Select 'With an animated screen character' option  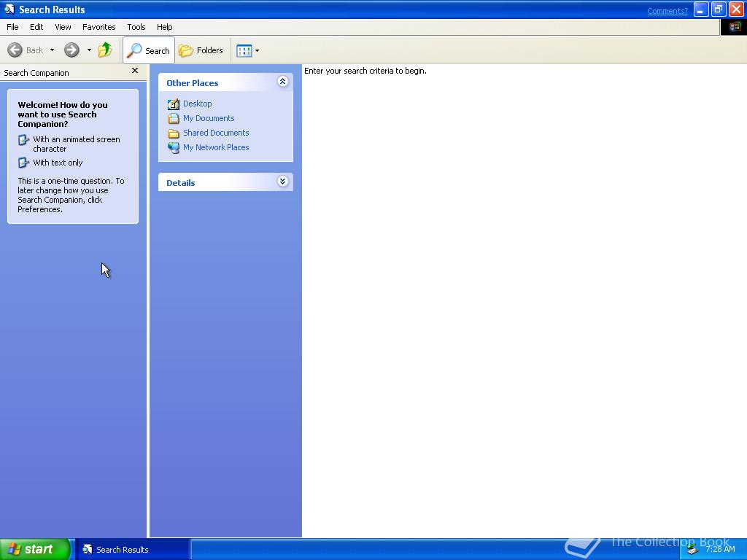point(76,144)
